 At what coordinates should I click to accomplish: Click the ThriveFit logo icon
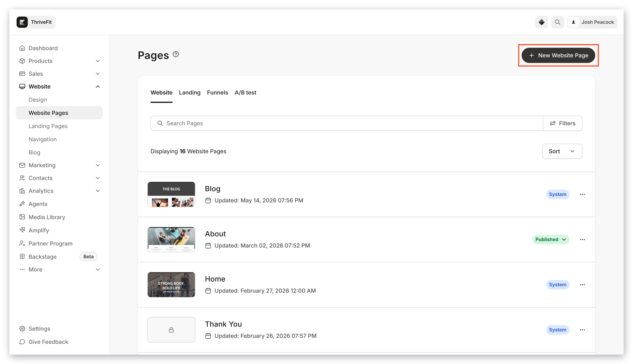click(x=22, y=22)
